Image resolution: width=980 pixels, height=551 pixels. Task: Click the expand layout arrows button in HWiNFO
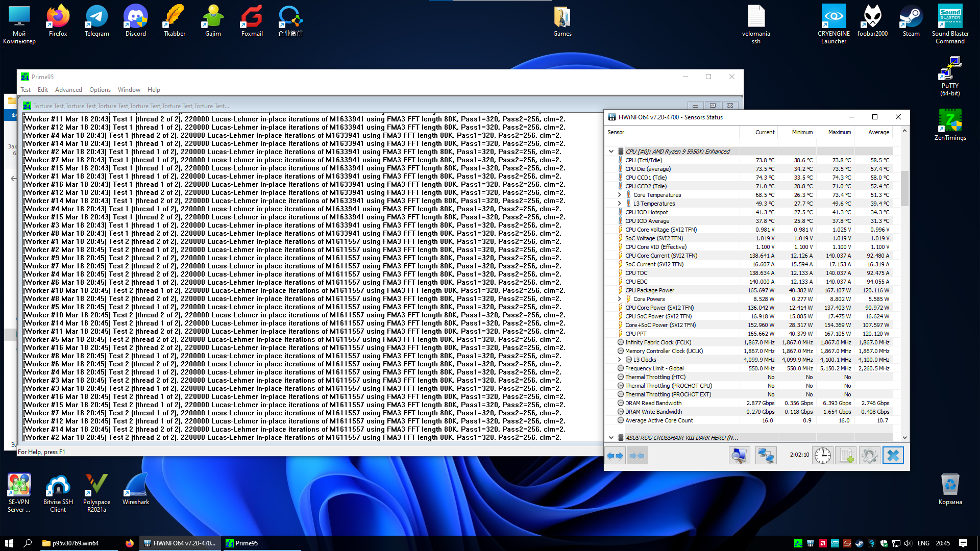pyautogui.click(x=615, y=456)
